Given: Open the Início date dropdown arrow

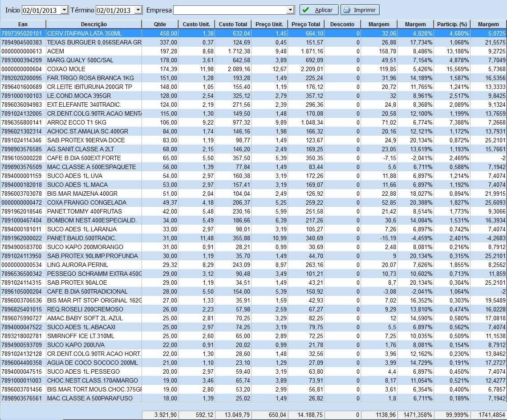Looking at the screenshot, I should click(x=65, y=10).
